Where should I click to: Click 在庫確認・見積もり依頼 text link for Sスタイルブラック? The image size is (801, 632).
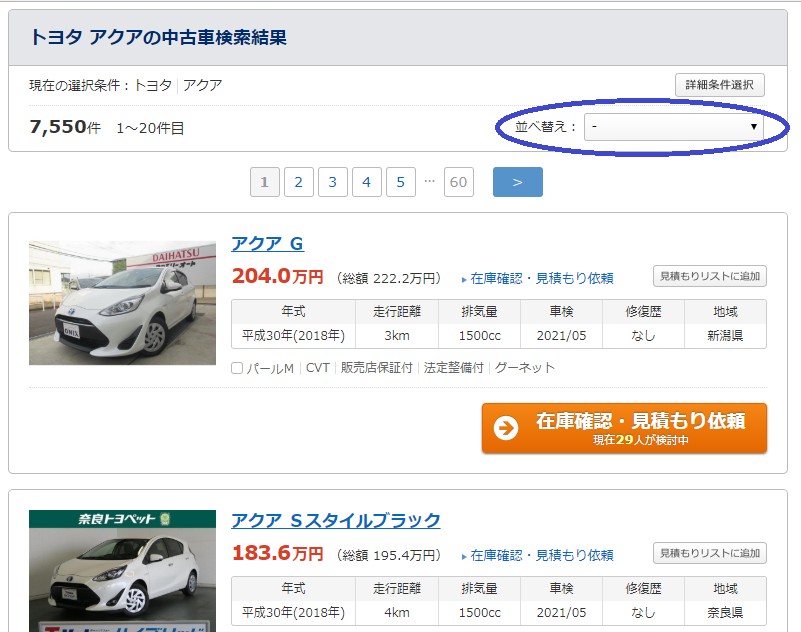tap(541, 555)
